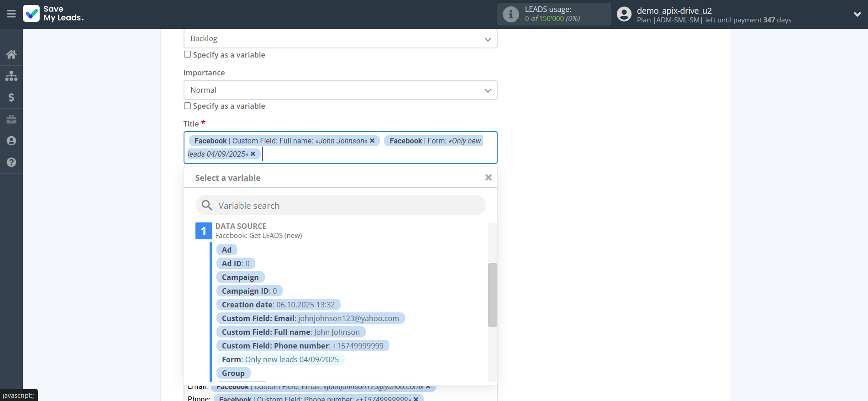Viewport: 868px width, 401px height.
Task: Remove the Full name tag from Title
Action: [x=372, y=141]
